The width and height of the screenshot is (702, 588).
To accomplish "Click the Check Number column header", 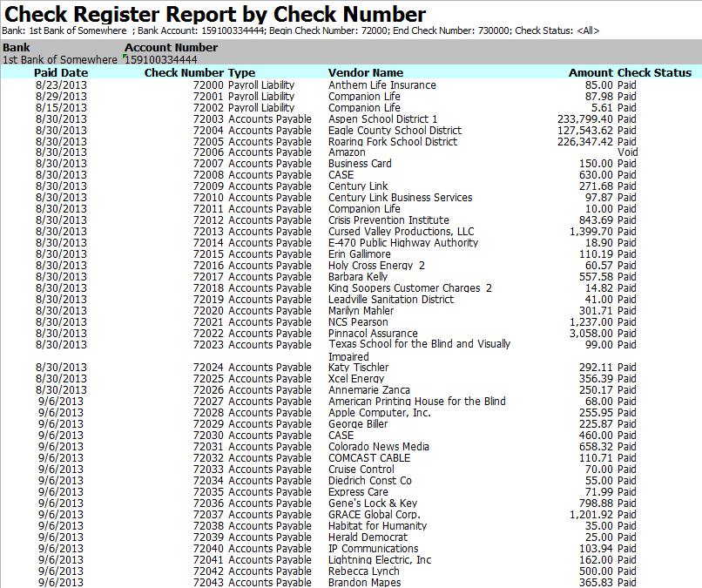I will click(184, 73).
